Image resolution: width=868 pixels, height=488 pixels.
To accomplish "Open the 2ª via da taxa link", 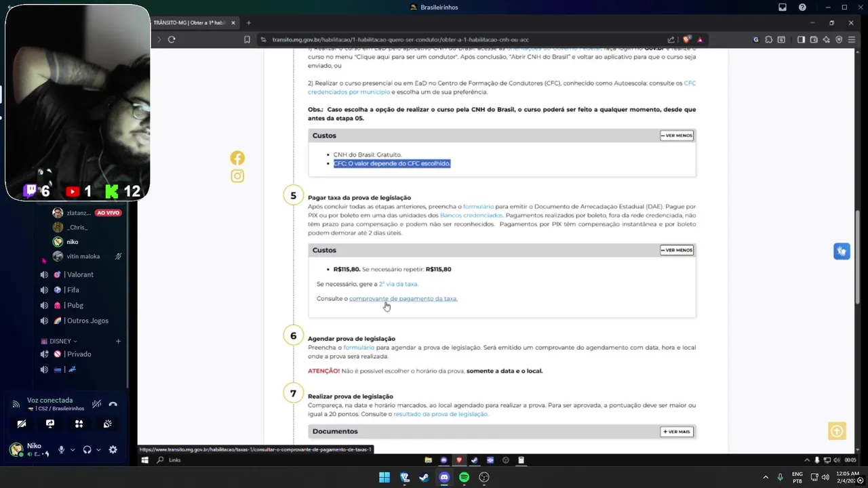I will click(399, 284).
